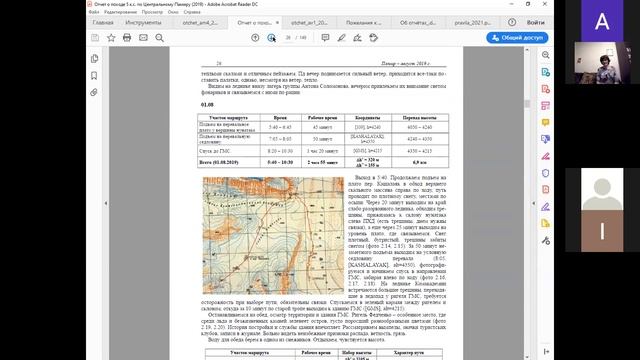Open the Файл menu
640x360 pixels.
(x=94, y=12)
